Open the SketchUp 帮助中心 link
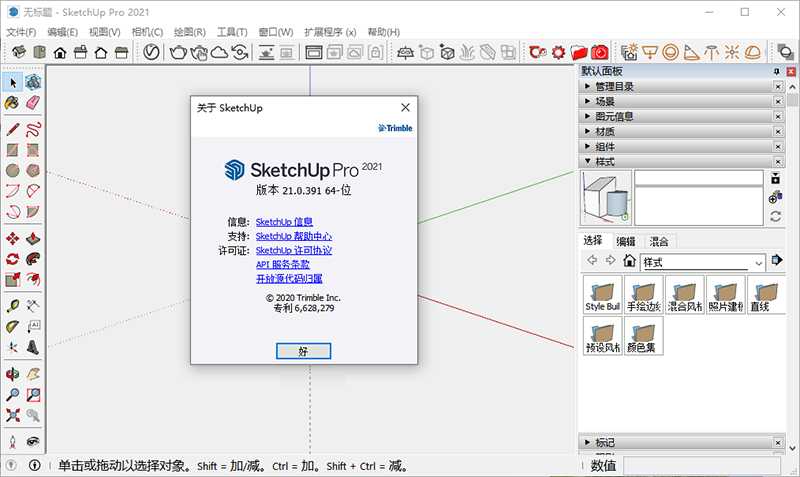 point(294,236)
